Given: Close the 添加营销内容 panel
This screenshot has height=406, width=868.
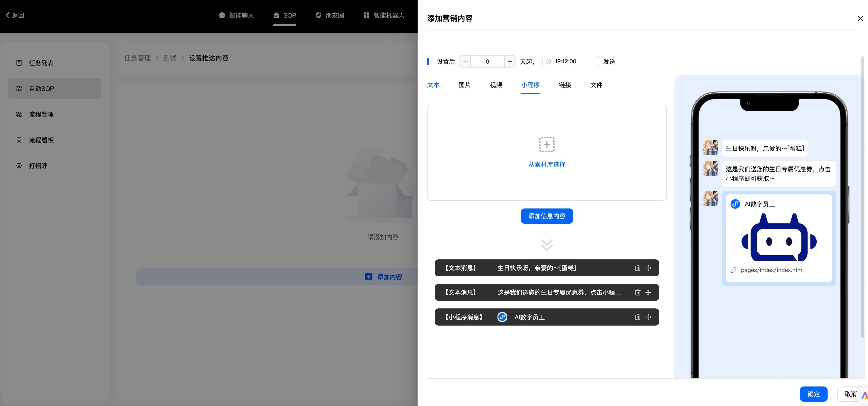Looking at the screenshot, I should coord(860,19).
